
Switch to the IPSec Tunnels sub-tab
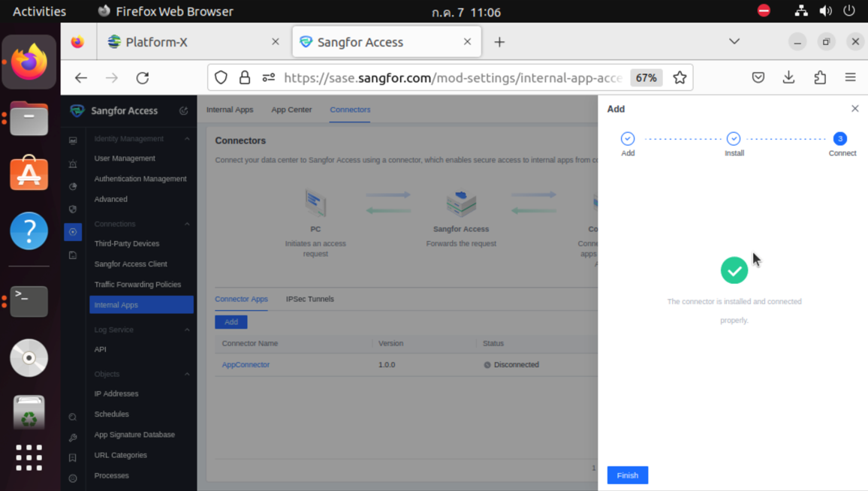pos(310,299)
